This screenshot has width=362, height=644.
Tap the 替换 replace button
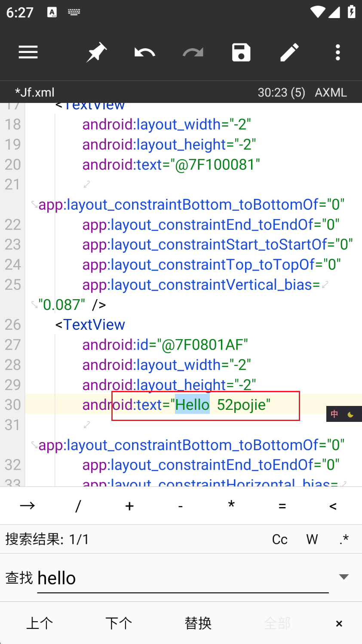pyautogui.click(x=198, y=623)
